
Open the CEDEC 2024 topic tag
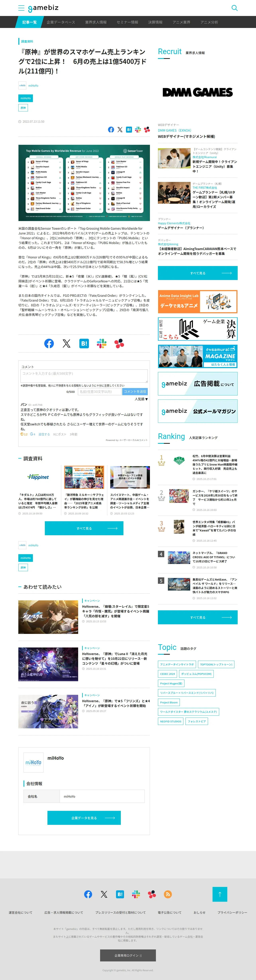coord(167,674)
